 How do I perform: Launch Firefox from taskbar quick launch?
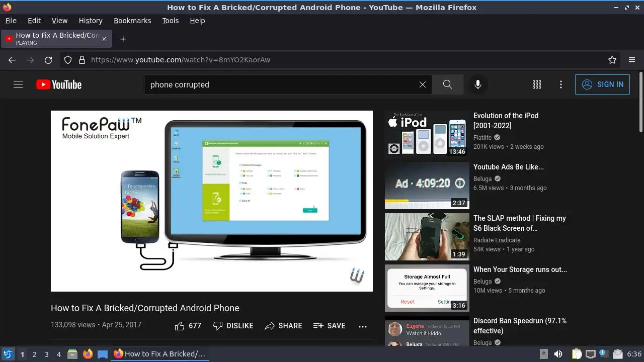tap(88, 354)
